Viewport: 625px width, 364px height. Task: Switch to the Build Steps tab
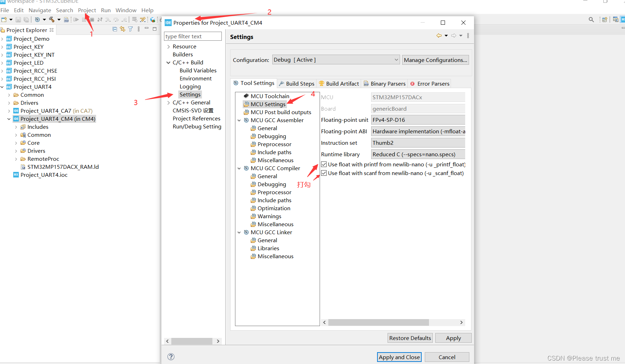pos(297,84)
